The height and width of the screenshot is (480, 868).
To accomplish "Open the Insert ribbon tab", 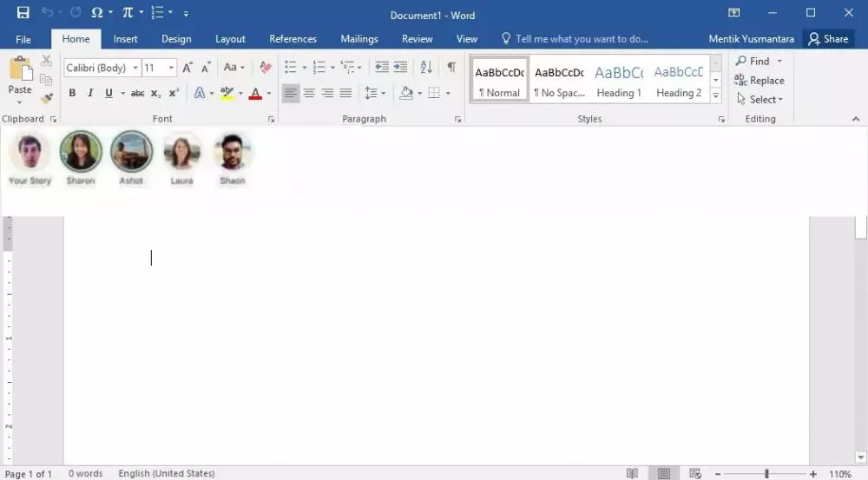I will pos(125,39).
